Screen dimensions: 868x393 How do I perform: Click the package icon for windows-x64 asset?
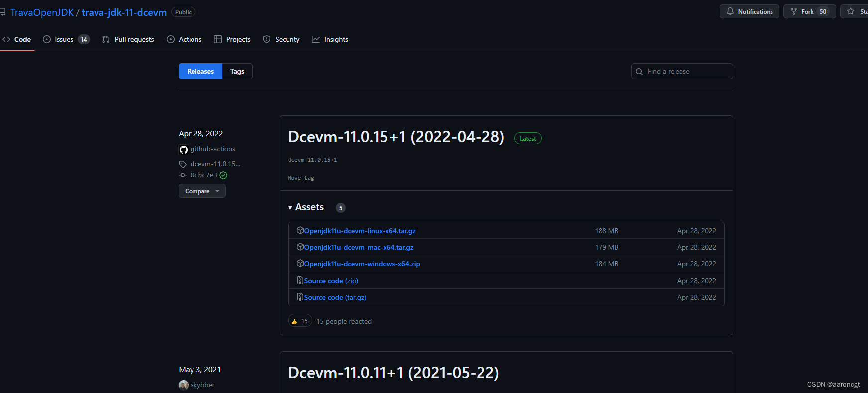[300, 263]
